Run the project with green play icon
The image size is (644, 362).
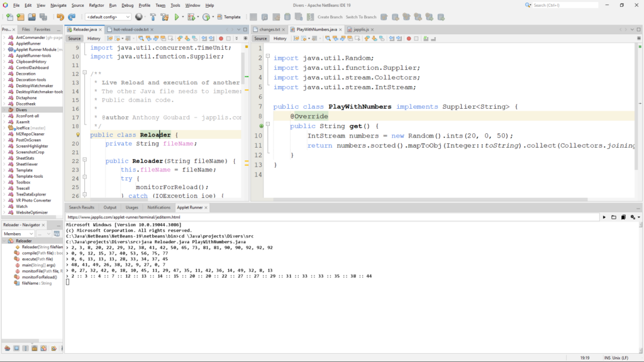[177, 17]
